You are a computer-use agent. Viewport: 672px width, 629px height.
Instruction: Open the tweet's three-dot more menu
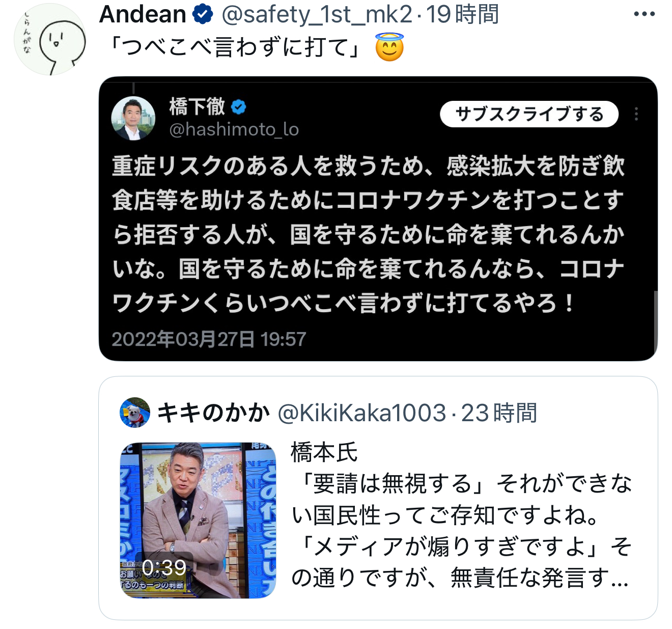tap(644, 14)
